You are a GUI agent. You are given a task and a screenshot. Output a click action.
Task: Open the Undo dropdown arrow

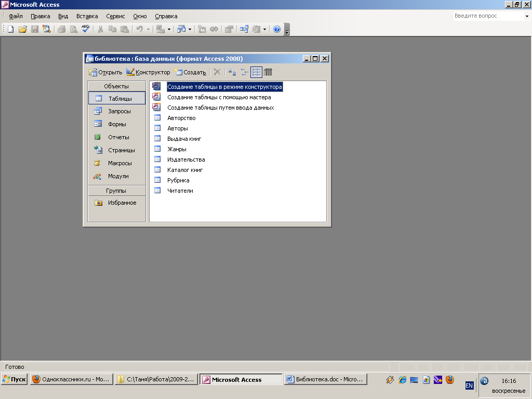click(x=148, y=29)
